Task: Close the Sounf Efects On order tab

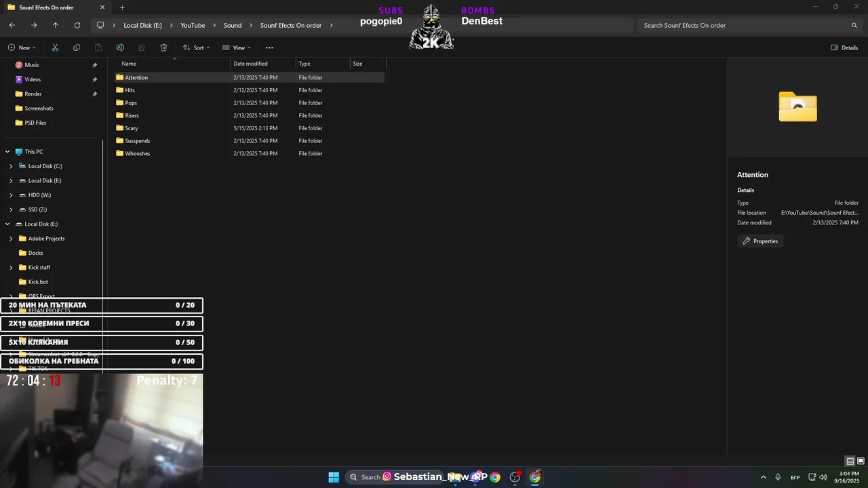Action: click(x=102, y=7)
